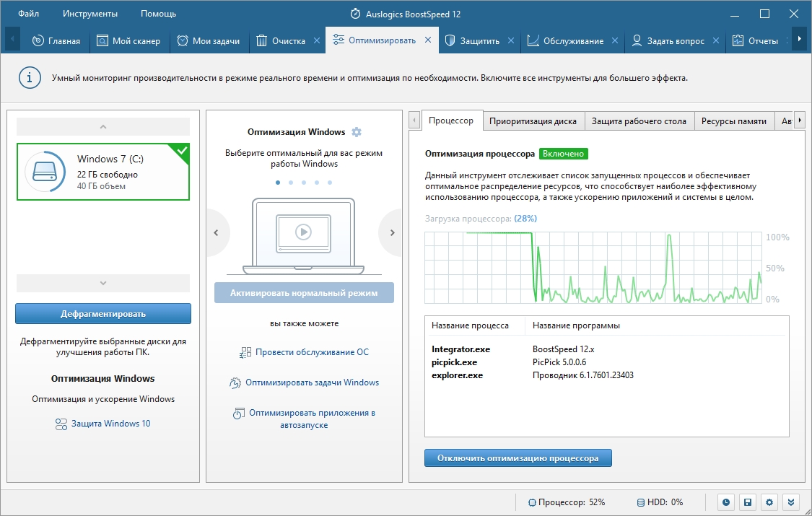Click the clock scheduler icon in status bar

click(x=726, y=502)
